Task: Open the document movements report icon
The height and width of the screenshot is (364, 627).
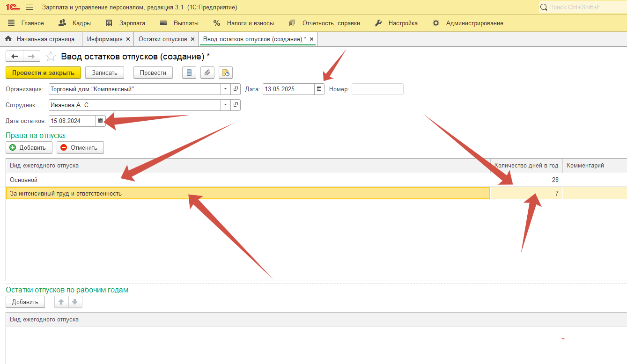Action: [x=189, y=73]
